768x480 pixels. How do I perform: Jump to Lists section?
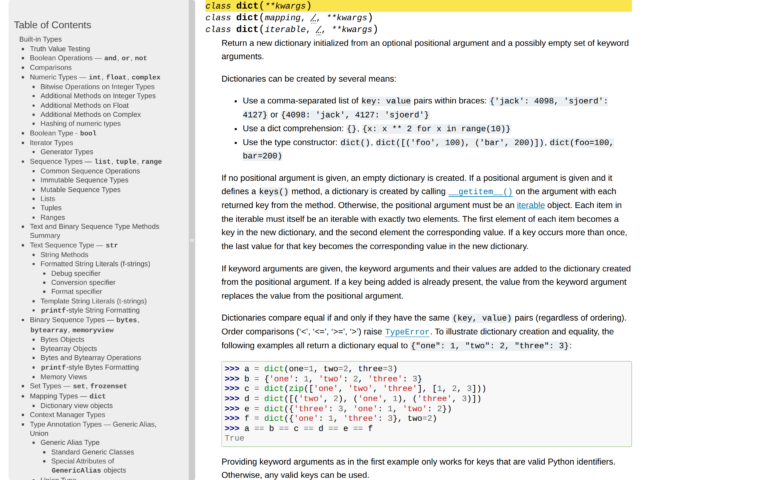pyautogui.click(x=48, y=199)
